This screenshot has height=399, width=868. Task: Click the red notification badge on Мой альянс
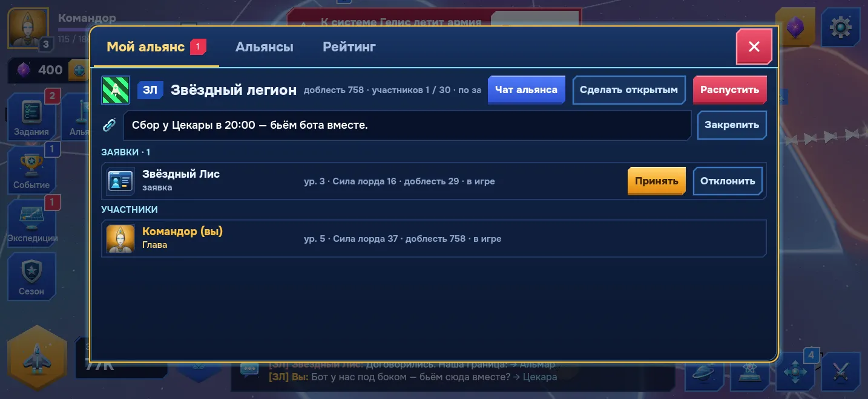(x=198, y=47)
